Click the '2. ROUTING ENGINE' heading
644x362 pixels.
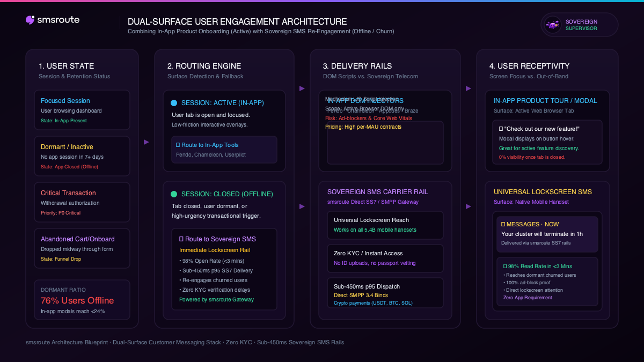pyautogui.click(x=204, y=66)
